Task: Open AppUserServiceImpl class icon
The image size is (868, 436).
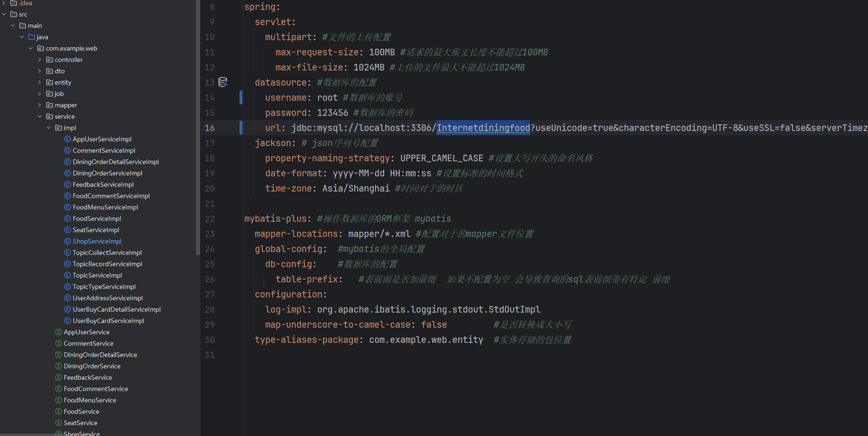Action: 68,139
